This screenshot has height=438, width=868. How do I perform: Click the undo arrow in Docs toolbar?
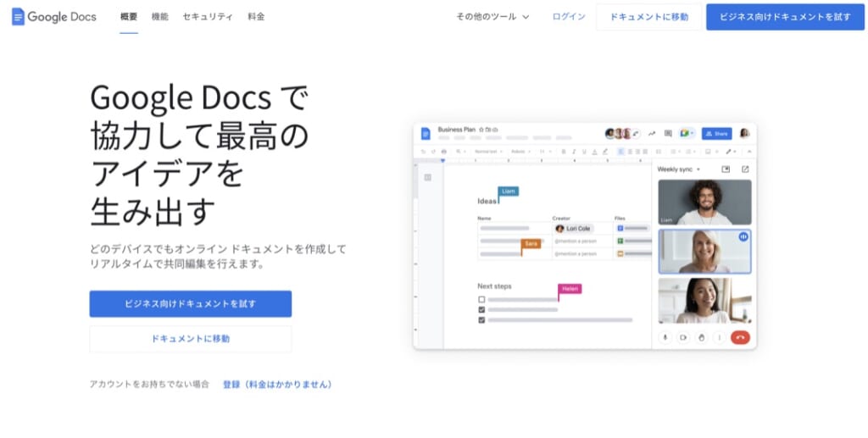pyautogui.click(x=424, y=152)
